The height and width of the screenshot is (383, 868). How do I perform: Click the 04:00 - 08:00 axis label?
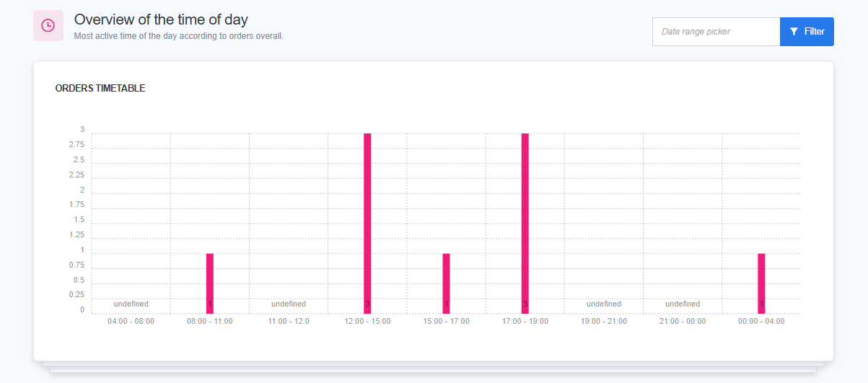coord(131,321)
